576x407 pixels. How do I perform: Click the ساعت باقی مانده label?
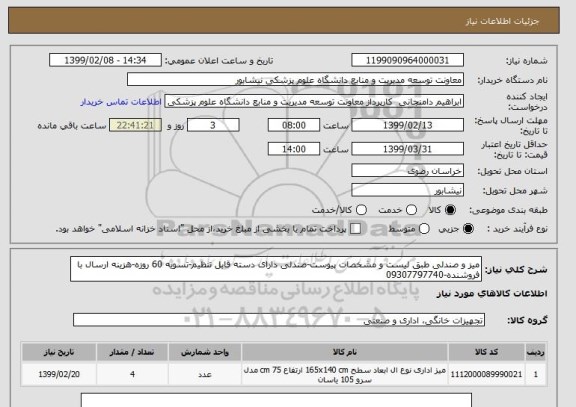pos(72,126)
